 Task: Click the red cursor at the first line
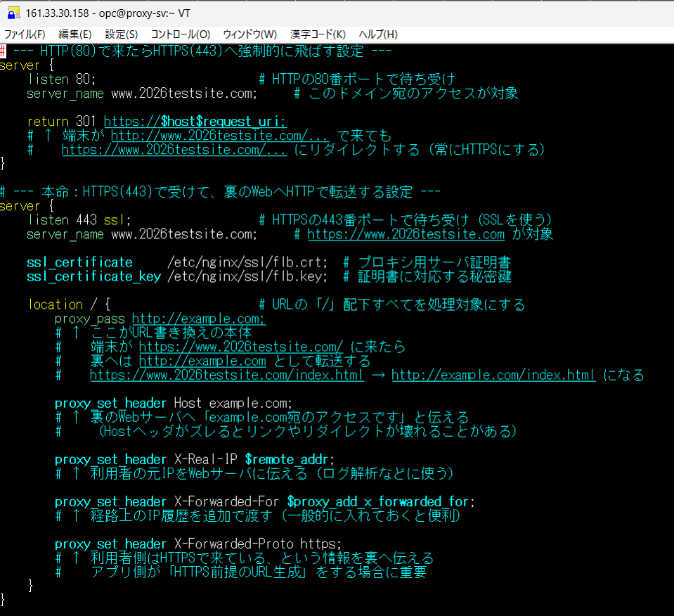coord(4,51)
